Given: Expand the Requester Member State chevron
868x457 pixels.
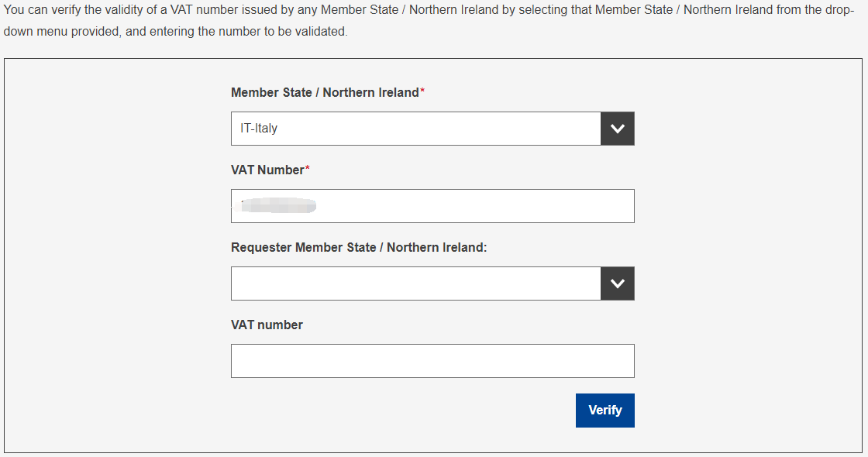Looking at the screenshot, I should tap(618, 283).
